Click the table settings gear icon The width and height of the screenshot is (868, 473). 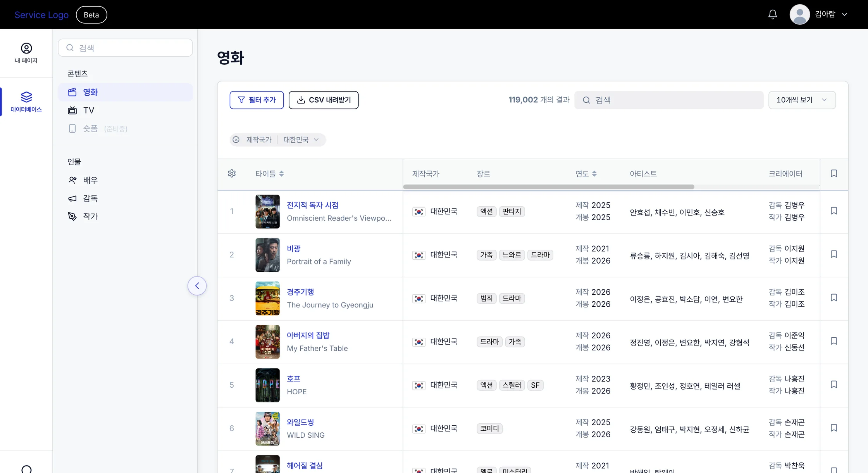click(232, 173)
